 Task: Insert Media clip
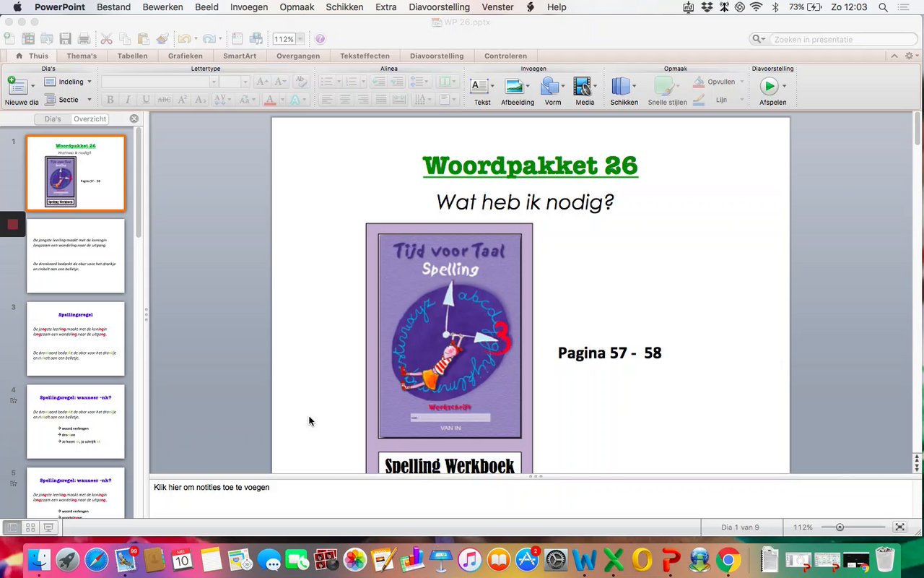point(585,91)
